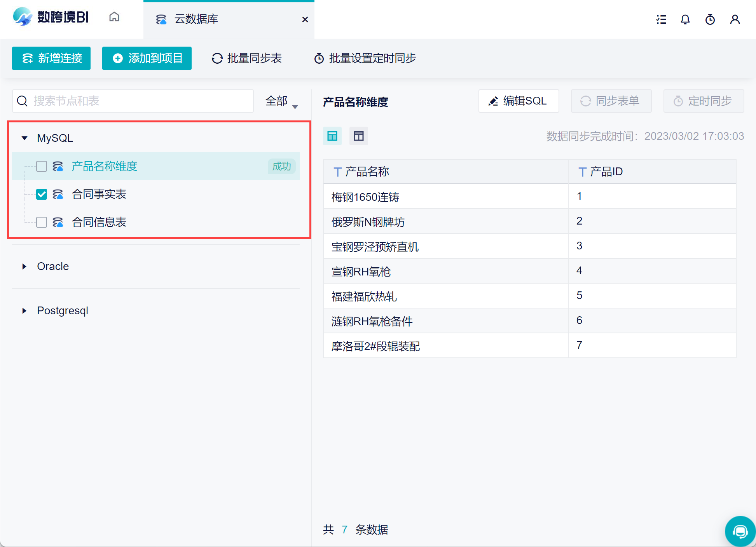Expand the Postgresql node

pos(24,311)
